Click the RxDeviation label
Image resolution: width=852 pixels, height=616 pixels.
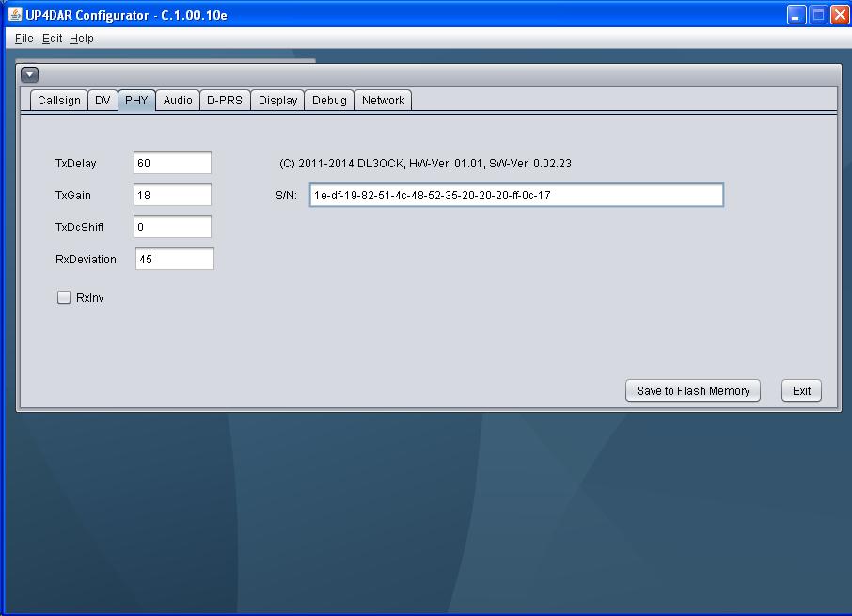click(86, 260)
